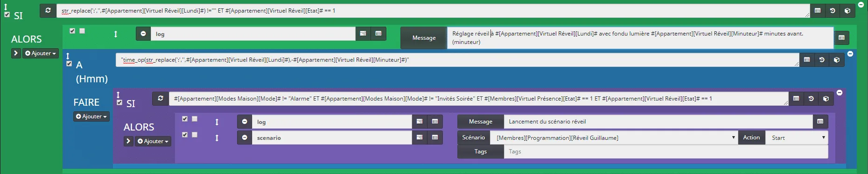The height and width of the screenshot is (174, 868).
Task: Open second list icon beside the scenario field
Action: click(x=435, y=138)
